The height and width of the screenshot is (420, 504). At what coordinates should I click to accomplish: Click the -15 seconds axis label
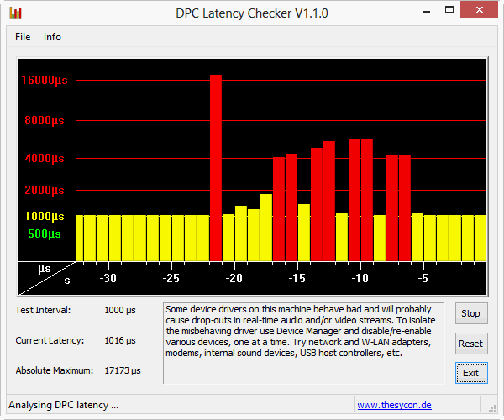[297, 278]
